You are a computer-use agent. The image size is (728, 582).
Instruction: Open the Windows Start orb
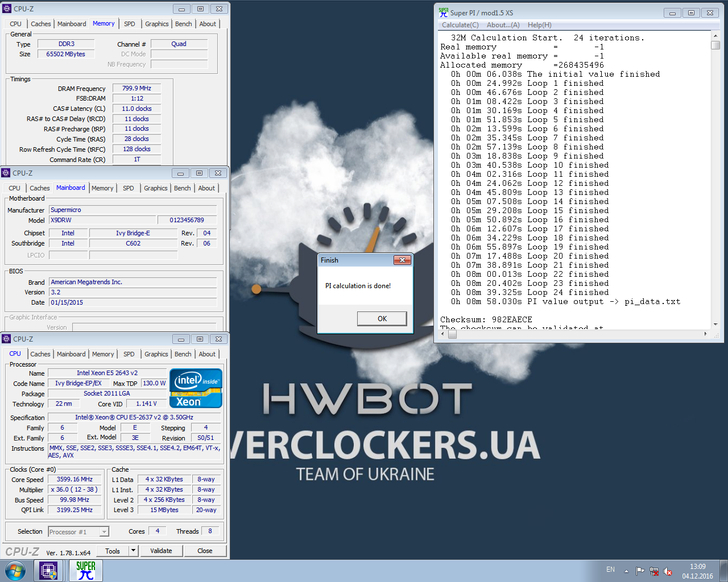[x=15, y=571]
